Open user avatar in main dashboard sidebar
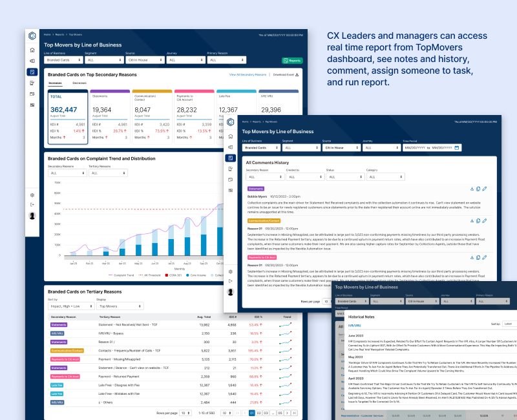The image size is (517, 420). pyautogui.click(x=32, y=216)
